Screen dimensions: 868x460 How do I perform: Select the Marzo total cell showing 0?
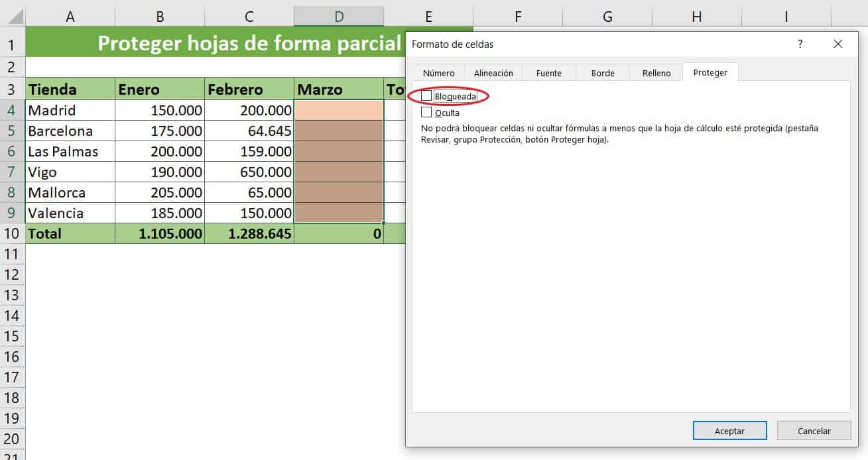(339, 233)
